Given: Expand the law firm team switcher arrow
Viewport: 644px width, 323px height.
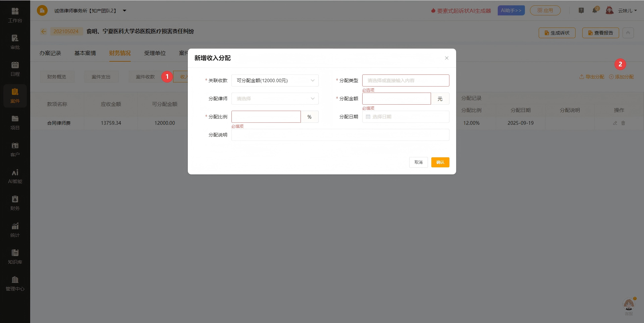Looking at the screenshot, I should [x=124, y=11].
